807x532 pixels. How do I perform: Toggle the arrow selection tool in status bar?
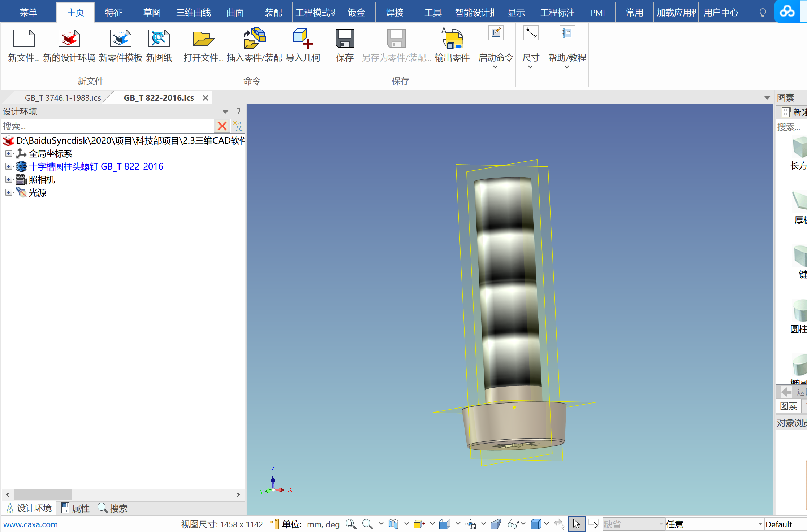(576, 524)
